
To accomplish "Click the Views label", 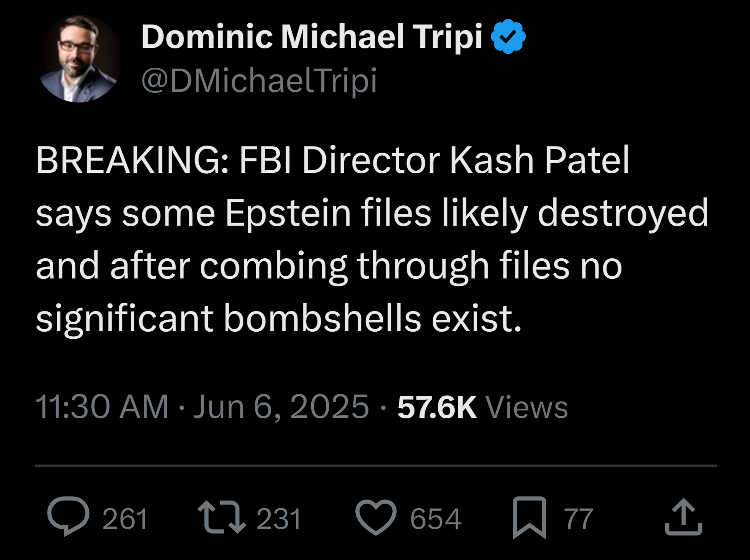I will pos(526,407).
